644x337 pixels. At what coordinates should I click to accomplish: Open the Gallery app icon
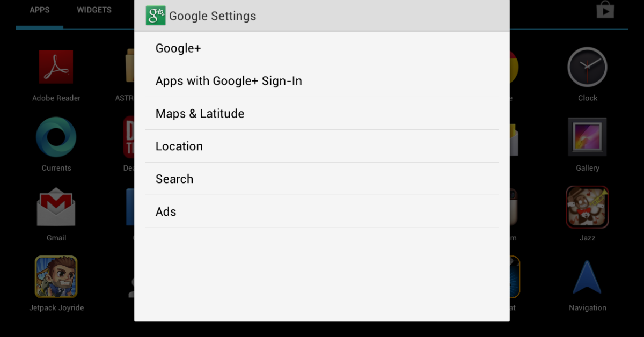(x=587, y=137)
